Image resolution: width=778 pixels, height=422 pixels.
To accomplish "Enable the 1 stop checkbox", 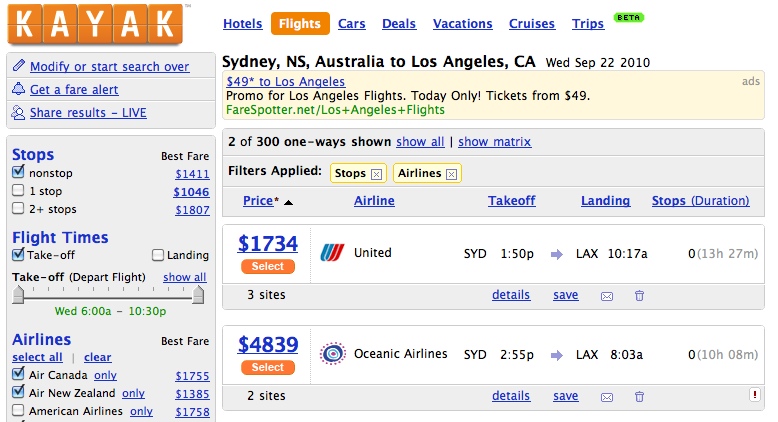I will pyautogui.click(x=18, y=190).
